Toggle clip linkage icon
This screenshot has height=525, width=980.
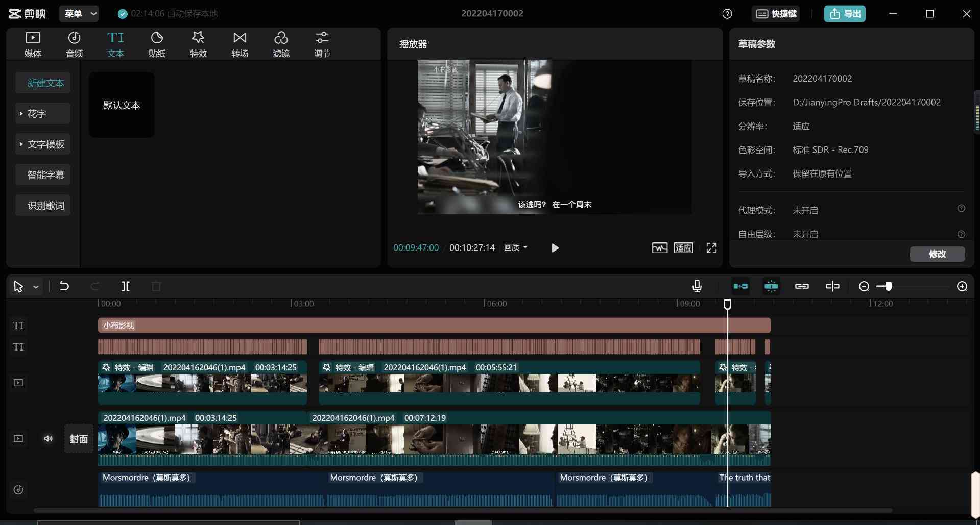pos(802,286)
